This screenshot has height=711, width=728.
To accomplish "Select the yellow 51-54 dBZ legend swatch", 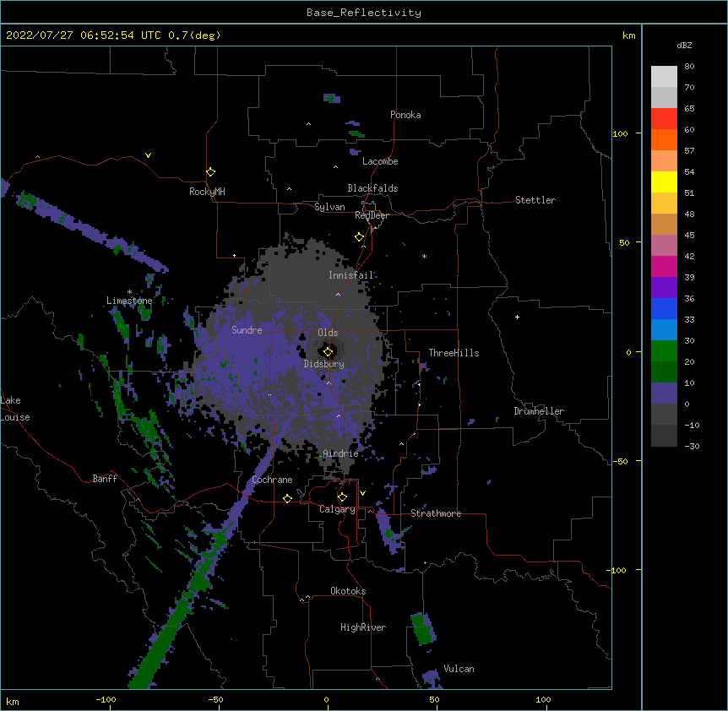I will pos(664,182).
